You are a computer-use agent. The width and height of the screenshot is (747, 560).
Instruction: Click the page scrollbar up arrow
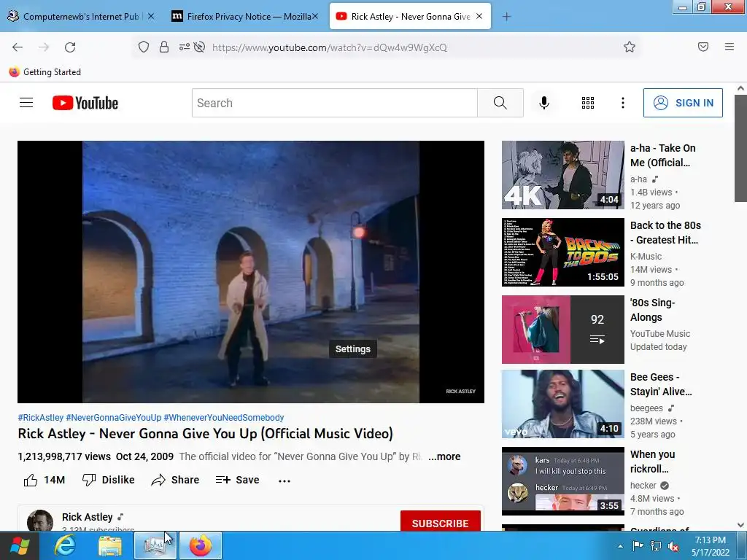pyautogui.click(x=740, y=88)
